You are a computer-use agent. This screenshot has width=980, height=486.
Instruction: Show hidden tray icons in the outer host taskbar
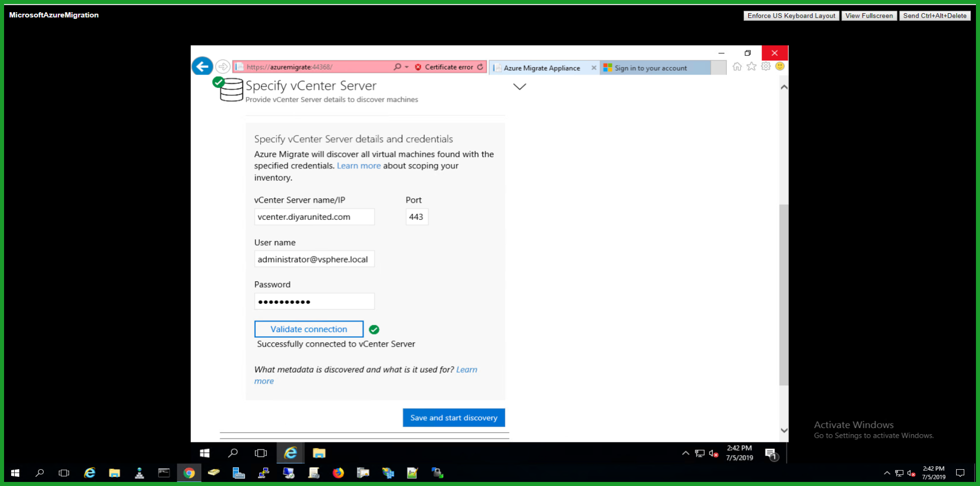[x=887, y=473]
